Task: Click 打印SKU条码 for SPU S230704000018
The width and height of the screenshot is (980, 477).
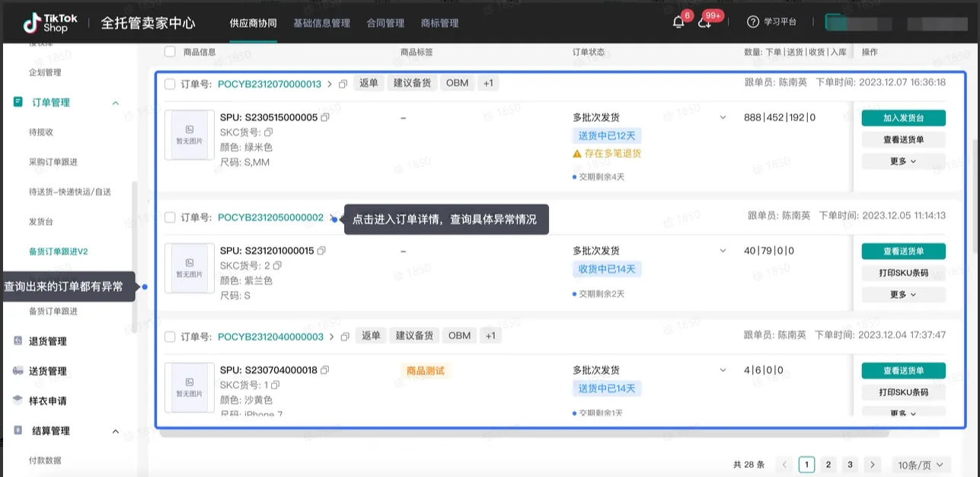Action: coord(903,392)
